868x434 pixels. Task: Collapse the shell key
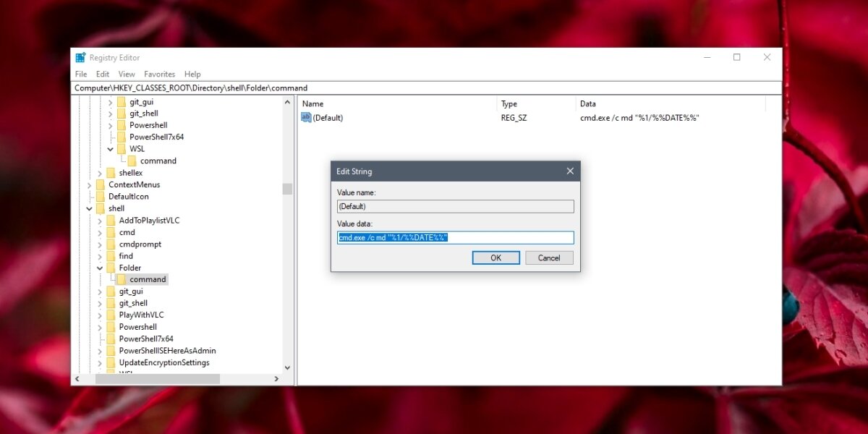click(x=89, y=208)
